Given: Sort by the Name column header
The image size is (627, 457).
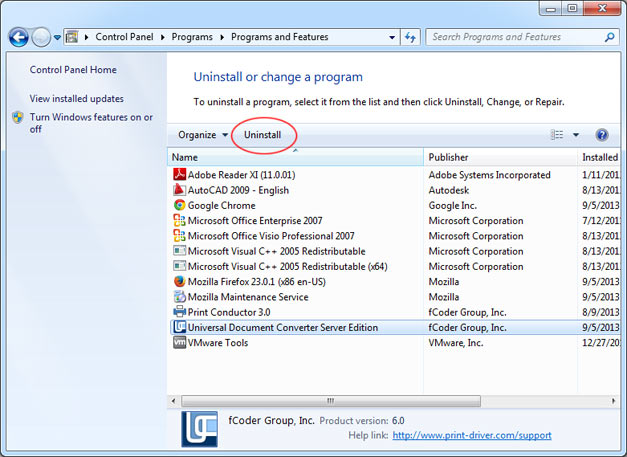Looking at the screenshot, I should tap(295, 157).
